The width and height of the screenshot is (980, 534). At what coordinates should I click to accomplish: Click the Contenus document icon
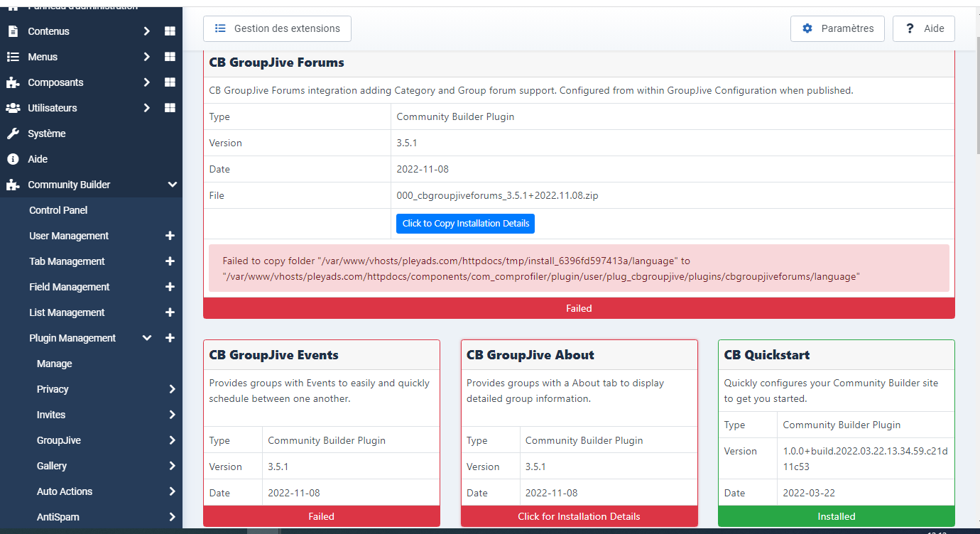point(13,31)
